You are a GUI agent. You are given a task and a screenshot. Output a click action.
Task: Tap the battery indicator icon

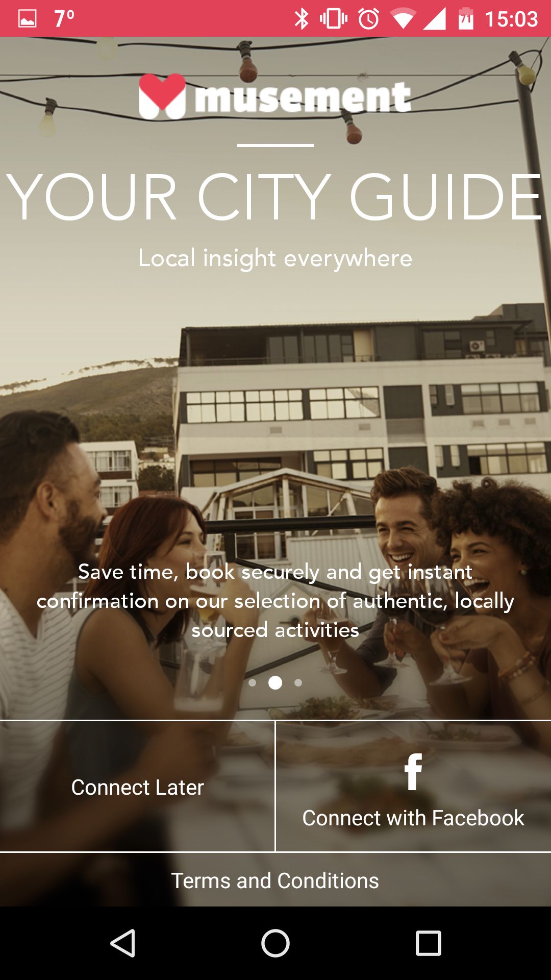[466, 19]
